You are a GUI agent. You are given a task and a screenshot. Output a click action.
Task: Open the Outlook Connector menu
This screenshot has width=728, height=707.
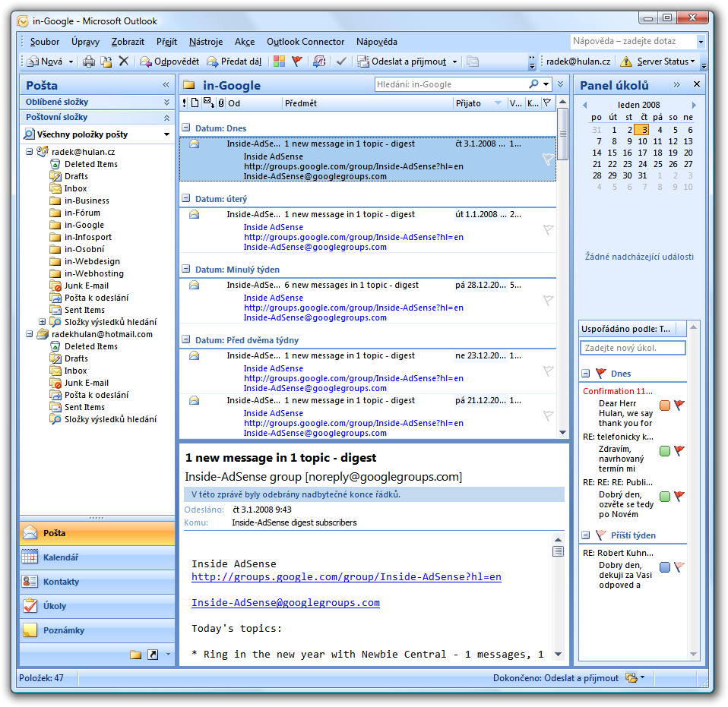[305, 42]
